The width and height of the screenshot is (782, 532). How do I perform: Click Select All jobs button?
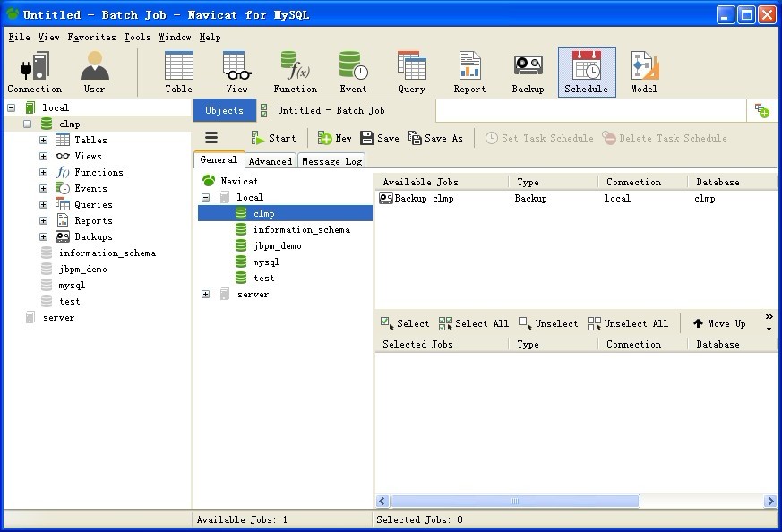[474, 323]
